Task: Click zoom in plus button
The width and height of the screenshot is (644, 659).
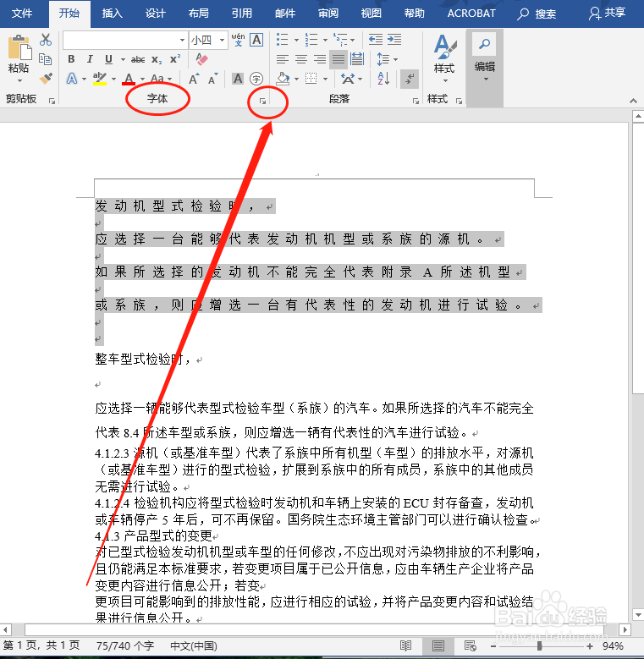Action: click(590, 646)
